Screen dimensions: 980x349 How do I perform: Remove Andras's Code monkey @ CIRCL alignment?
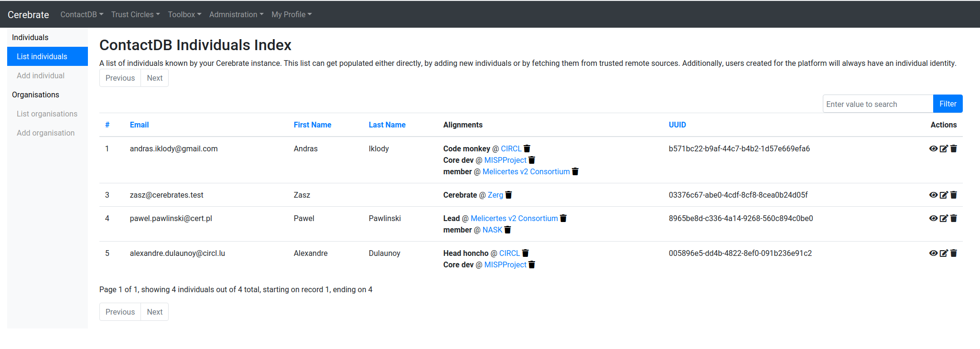[527, 148]
